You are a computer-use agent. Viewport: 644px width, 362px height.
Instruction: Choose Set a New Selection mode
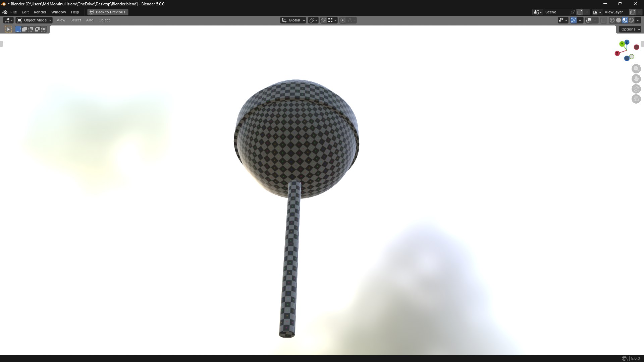(18, 29)
